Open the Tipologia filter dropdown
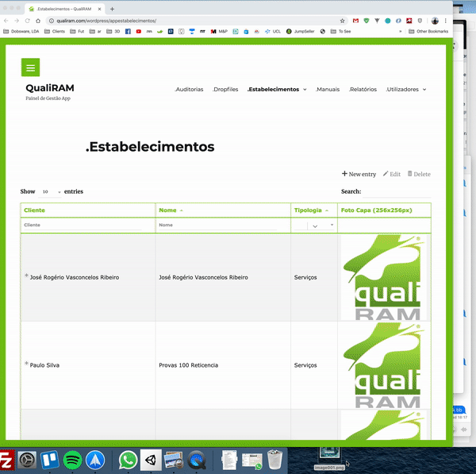This screenshot has height=474, width=476. point(315,225)
